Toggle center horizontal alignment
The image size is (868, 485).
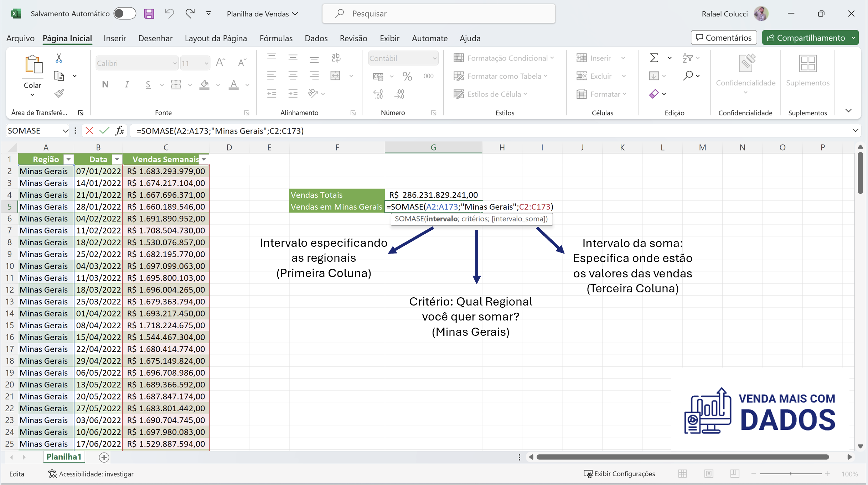[x=293, y=75]
